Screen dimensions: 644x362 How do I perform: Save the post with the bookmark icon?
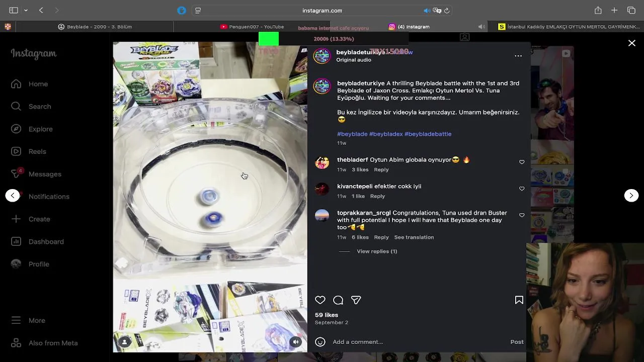(519, 300)
